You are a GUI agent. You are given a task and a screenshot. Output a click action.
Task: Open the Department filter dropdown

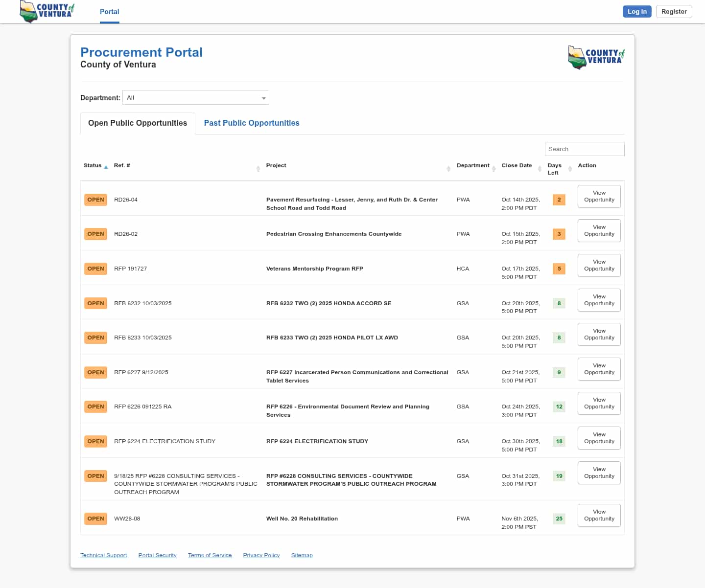196,98
